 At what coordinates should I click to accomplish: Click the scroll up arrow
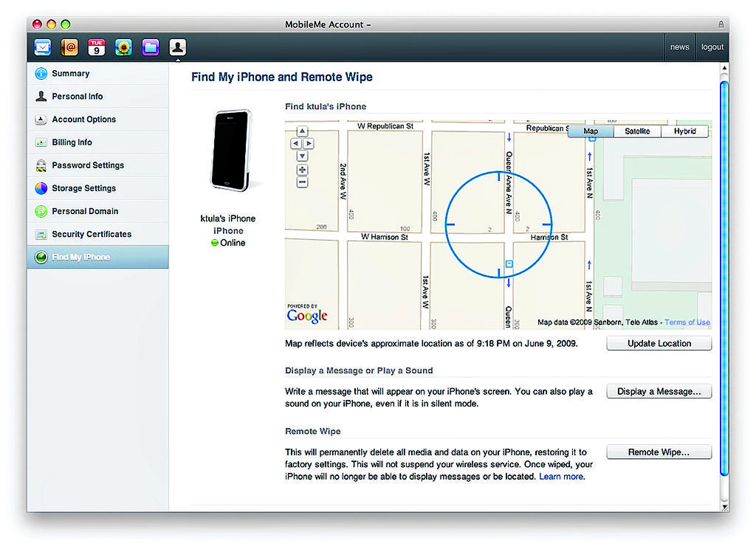tap(724, 69)
